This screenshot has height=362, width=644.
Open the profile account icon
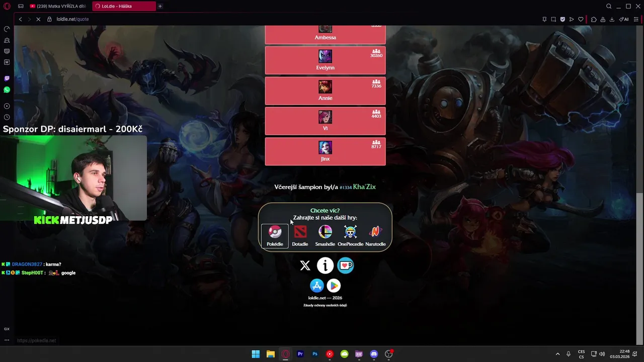click(x=603, y=19)
